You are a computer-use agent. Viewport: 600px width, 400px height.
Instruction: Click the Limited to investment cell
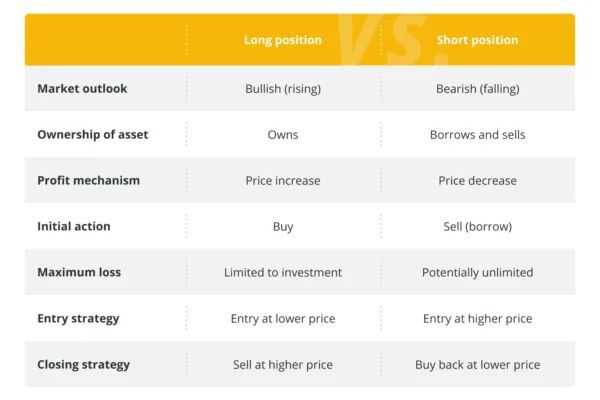click(x=283, y=273)
